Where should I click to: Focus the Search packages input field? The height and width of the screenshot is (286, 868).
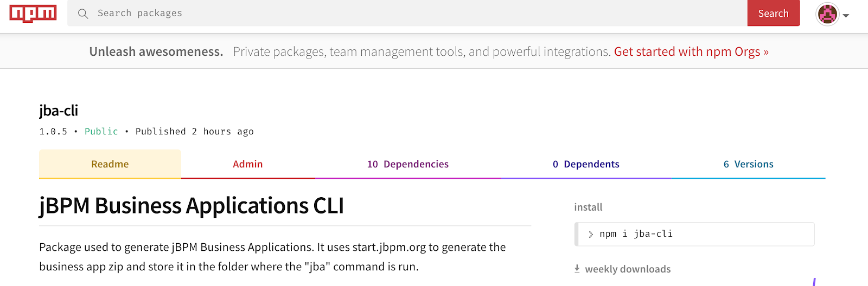tap(407, 13)
